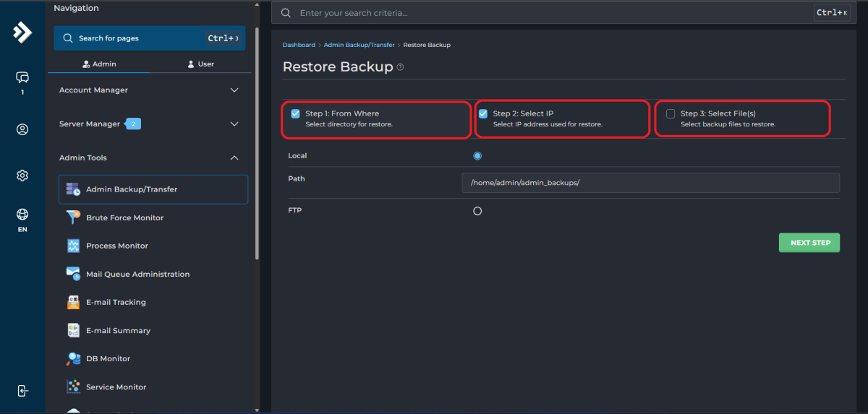Viewport: 868px width, 414px height.
Task: Click the help icon beside Restore Backup
Action: [x=401, y=67]
